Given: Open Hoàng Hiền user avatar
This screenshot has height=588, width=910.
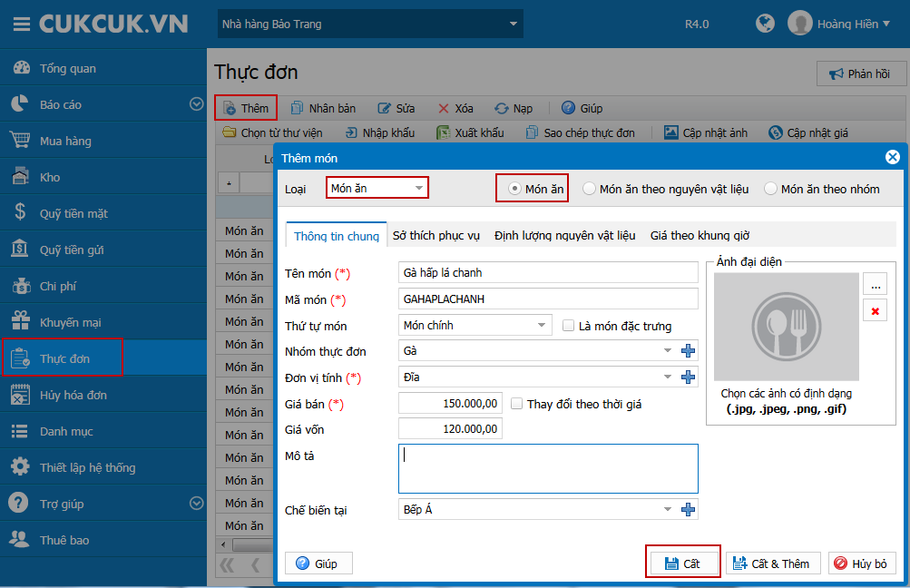Looking at the screenshot, I should tap(799, 24).
